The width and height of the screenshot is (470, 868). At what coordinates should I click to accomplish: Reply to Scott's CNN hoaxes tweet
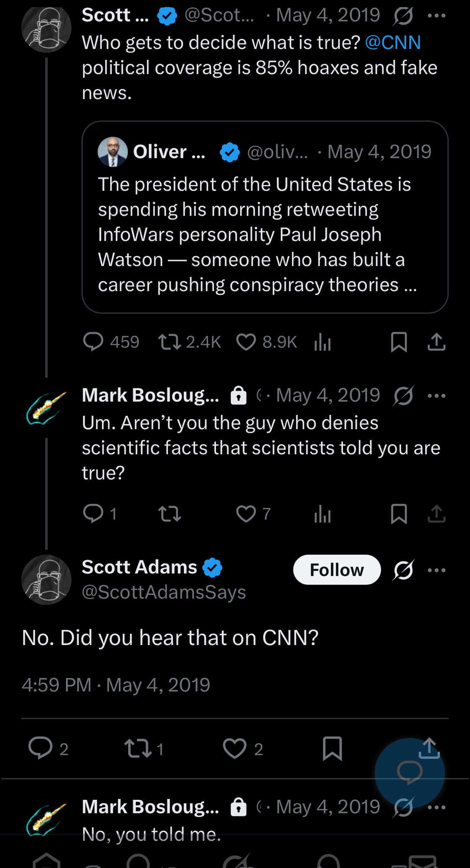coord(93,342)
